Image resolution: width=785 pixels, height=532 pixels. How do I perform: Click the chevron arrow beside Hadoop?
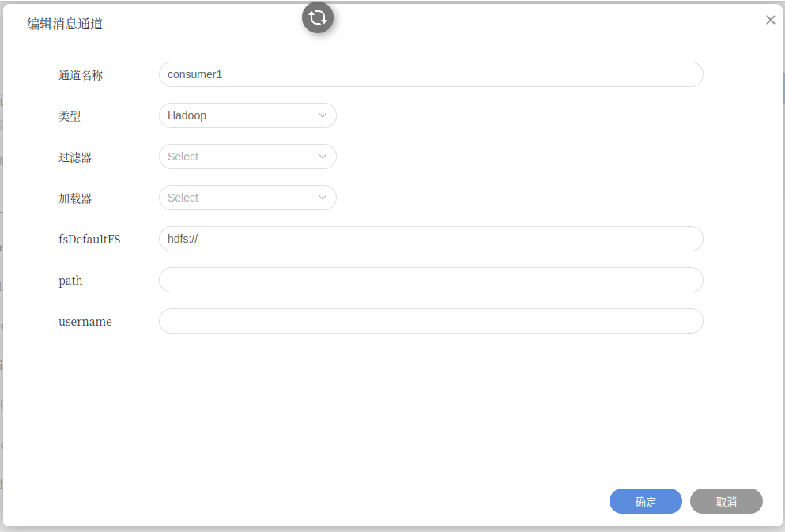(323, 115)
